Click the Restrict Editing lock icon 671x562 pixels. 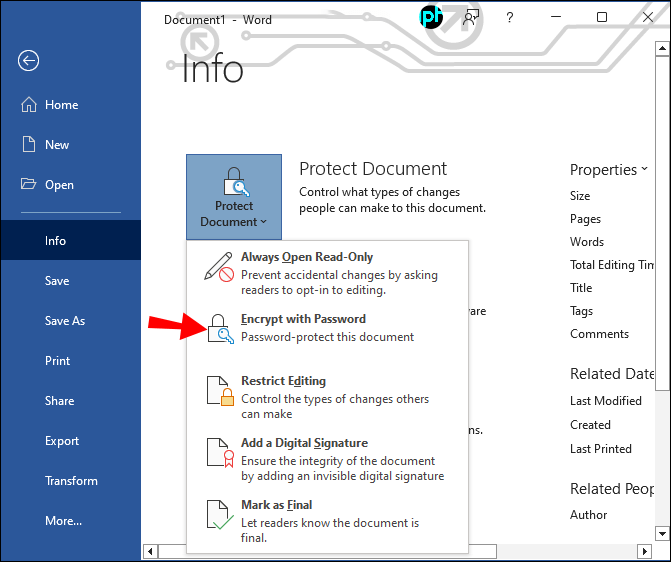point(220,391)
